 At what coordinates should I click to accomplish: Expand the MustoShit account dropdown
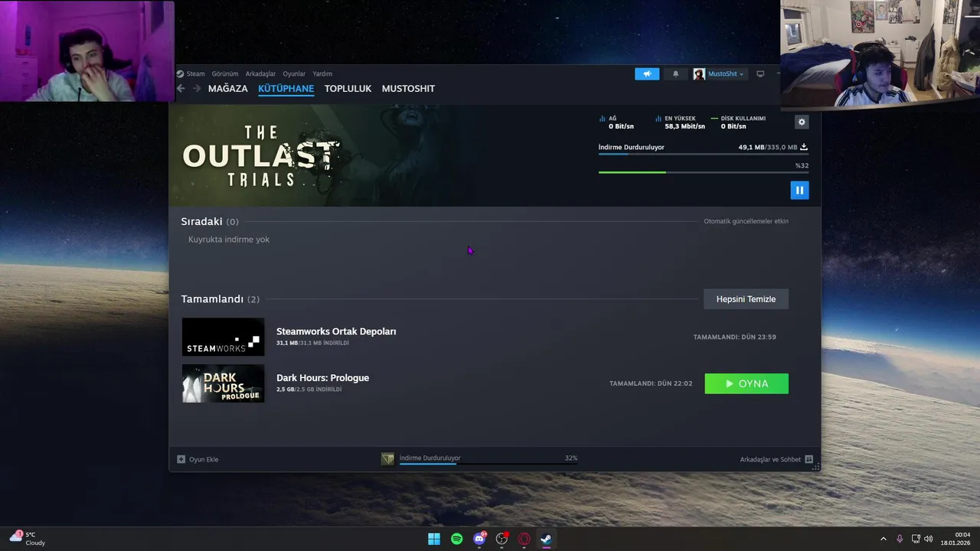click(719, 74)
